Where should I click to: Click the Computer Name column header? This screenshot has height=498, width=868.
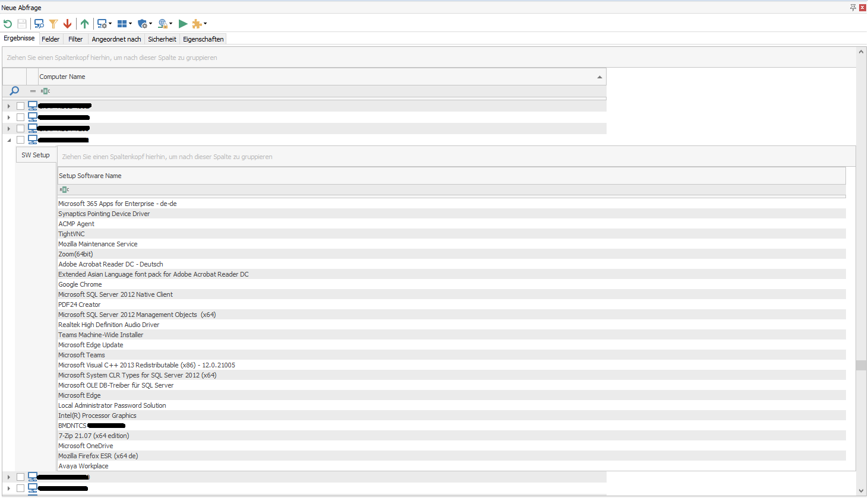pos(321,77)
